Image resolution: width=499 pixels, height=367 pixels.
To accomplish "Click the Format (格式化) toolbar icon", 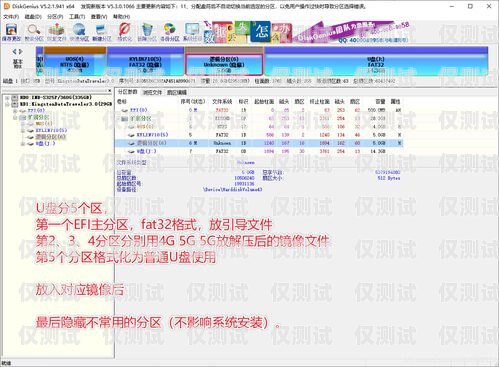I will click(x=124, y=32).
